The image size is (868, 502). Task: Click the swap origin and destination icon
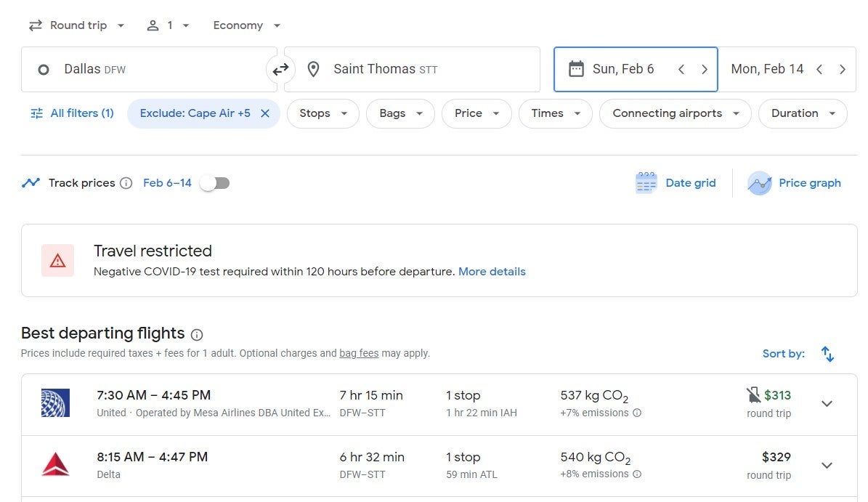click(x=280, y=70)
